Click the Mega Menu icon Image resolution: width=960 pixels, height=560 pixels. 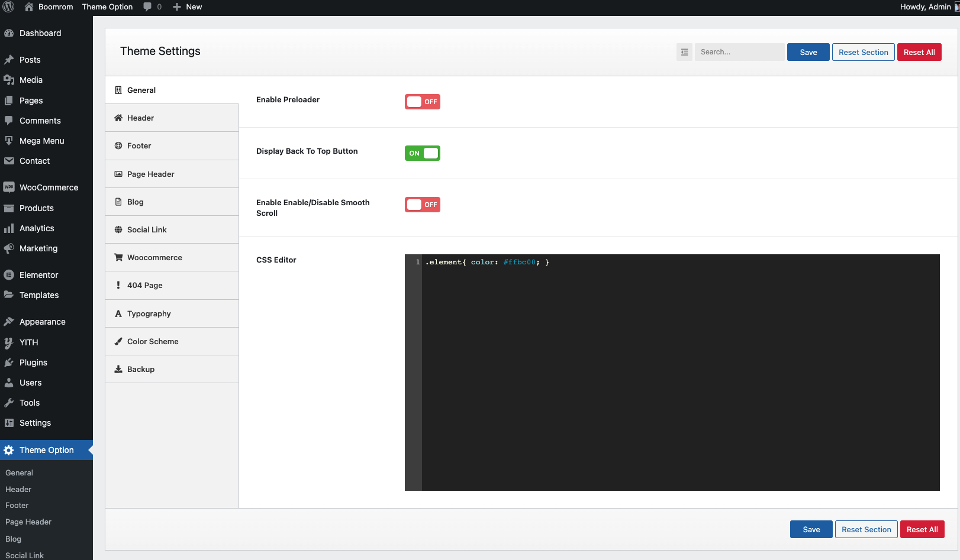coord(9,141)
